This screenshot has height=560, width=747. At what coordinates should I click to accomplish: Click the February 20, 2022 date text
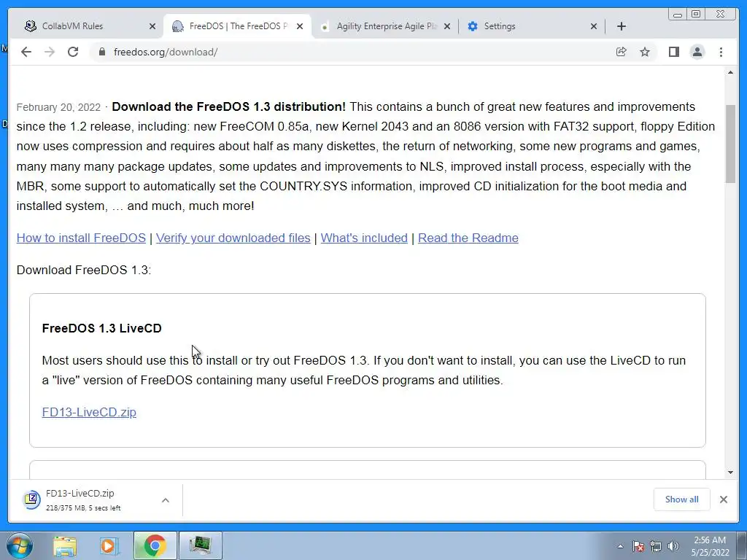click(x=58, y=107)
